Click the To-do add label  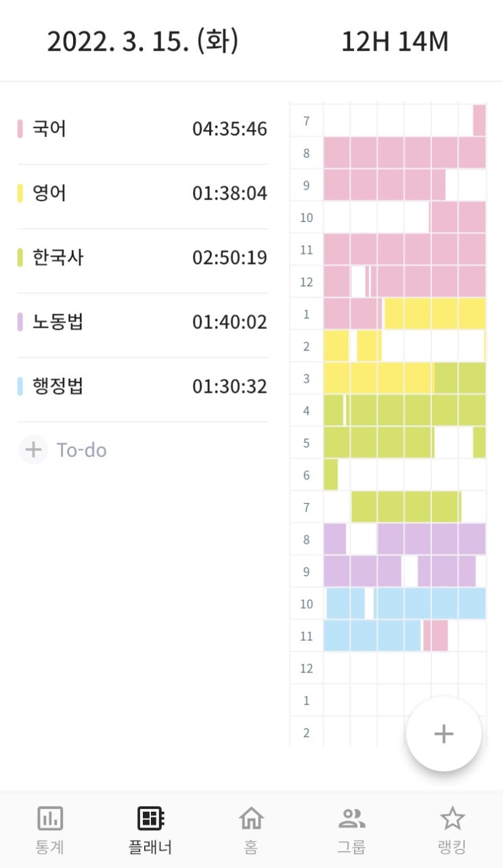[81, 450]
